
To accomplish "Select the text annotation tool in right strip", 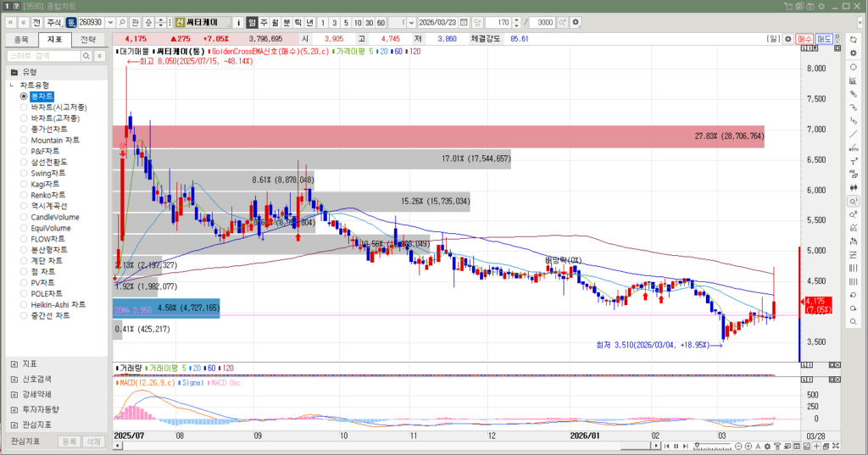I will click(853, 161).
